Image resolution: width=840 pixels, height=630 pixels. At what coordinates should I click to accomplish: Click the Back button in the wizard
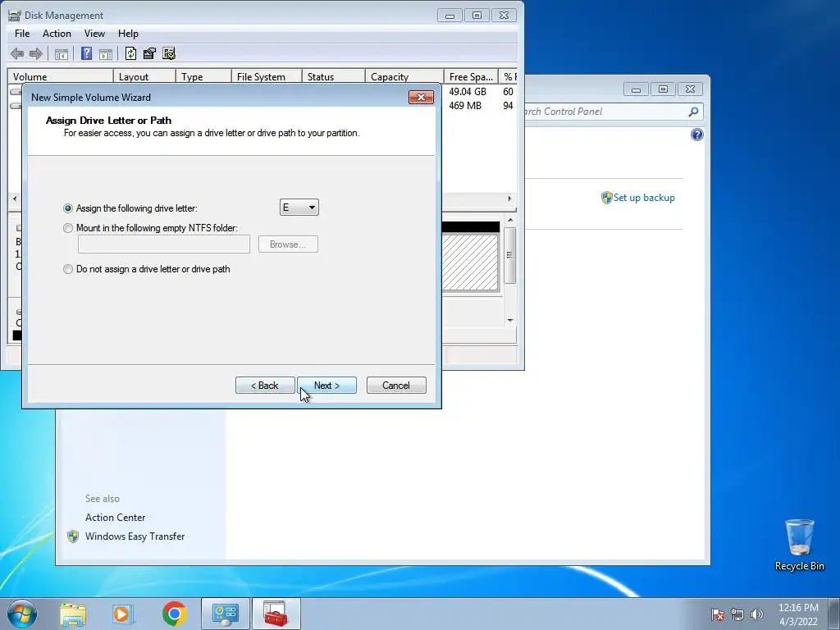pos(265,386)
